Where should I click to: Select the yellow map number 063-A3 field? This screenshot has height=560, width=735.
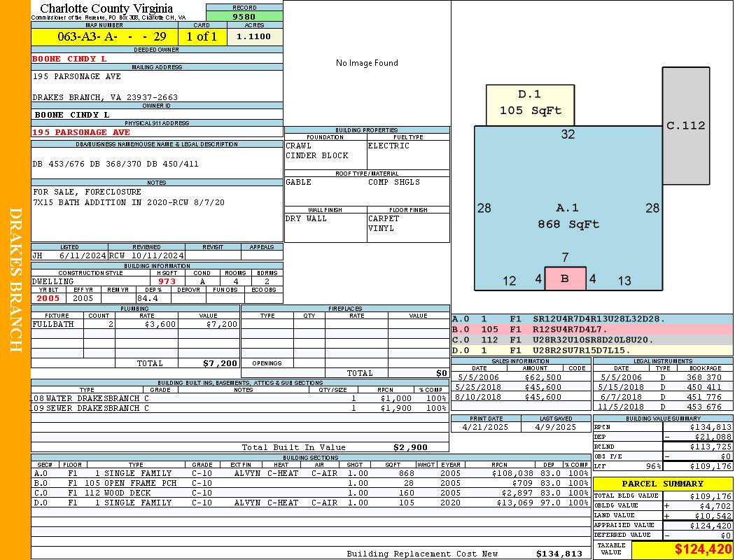(x=105, y=36)
